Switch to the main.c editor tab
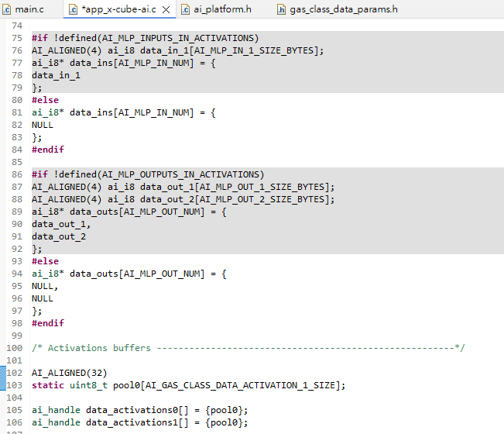 pyautogui.click(x=23, y=9)
